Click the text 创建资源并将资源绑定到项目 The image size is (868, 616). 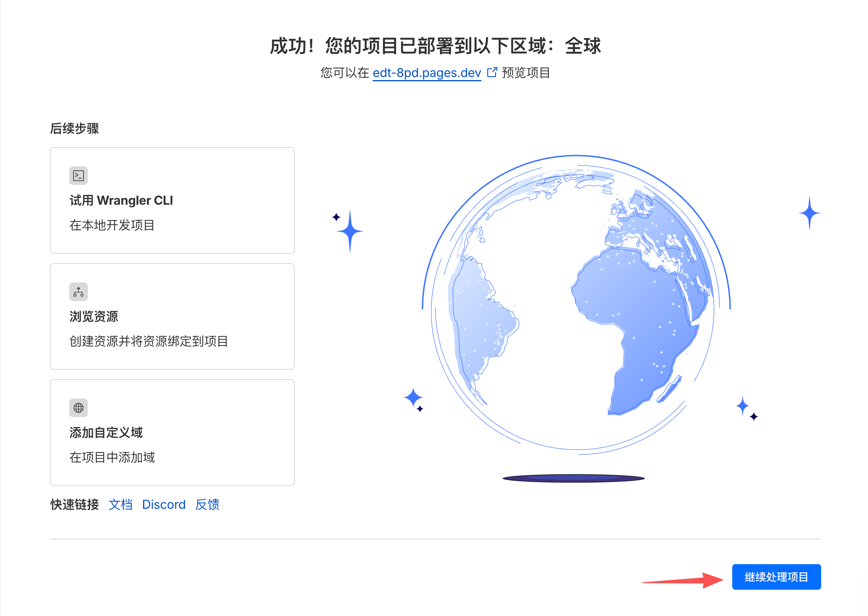coord(149,341)
